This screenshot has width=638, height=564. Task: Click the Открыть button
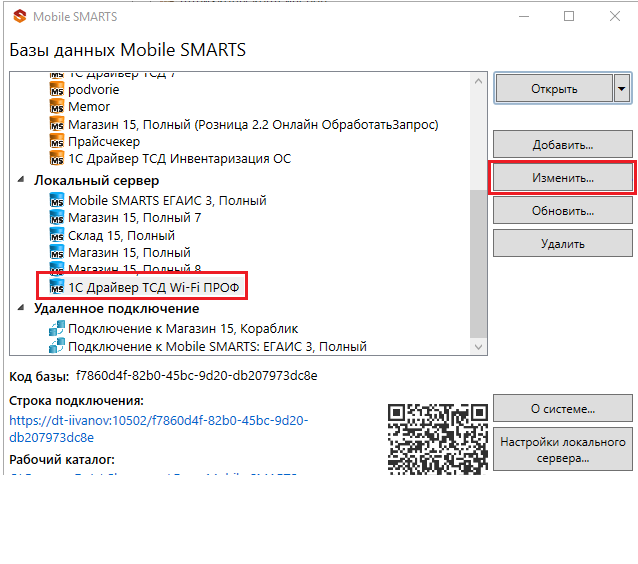(554, 88)
